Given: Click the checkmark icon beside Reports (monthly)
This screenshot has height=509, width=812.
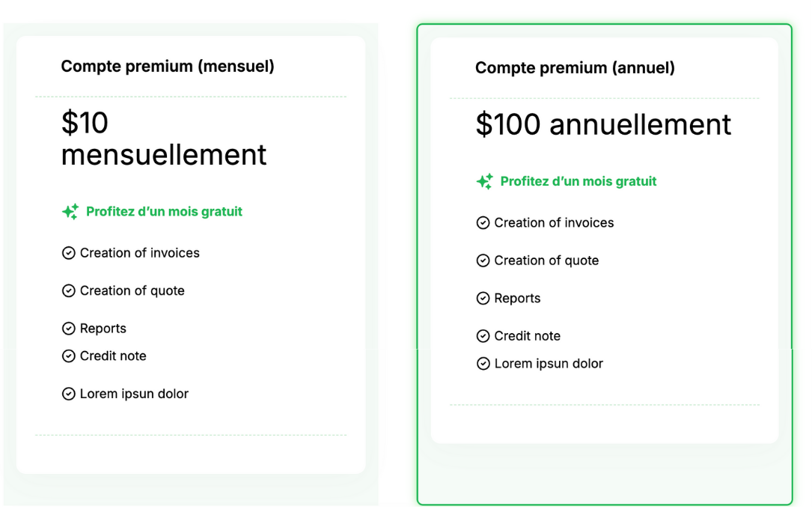Looking at the screenshot, I should point(68,328).
